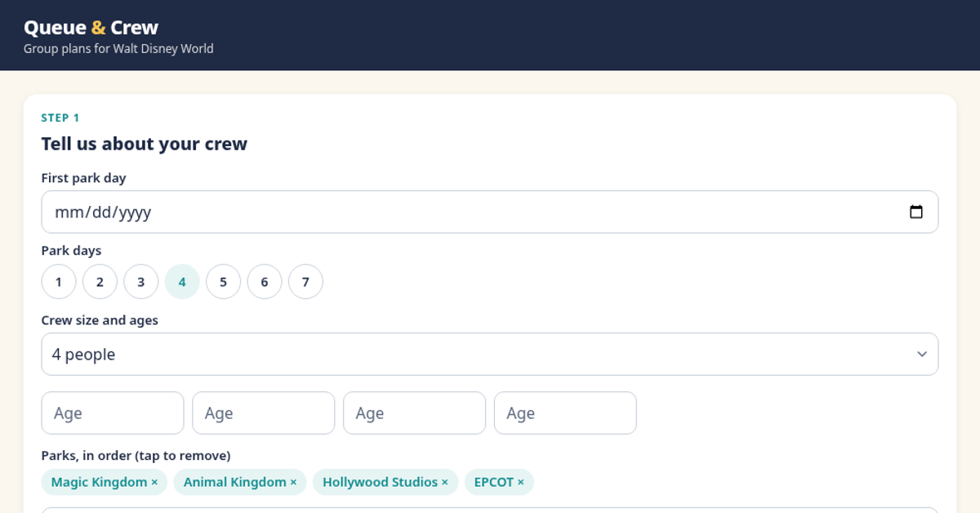This screenshot has width=980, height=513.
Task: Pick 5 park days
Action: (x=223, y=282)
